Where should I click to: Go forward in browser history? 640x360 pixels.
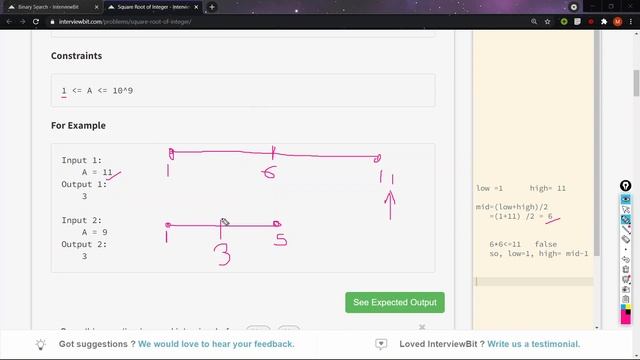point(22,22)
